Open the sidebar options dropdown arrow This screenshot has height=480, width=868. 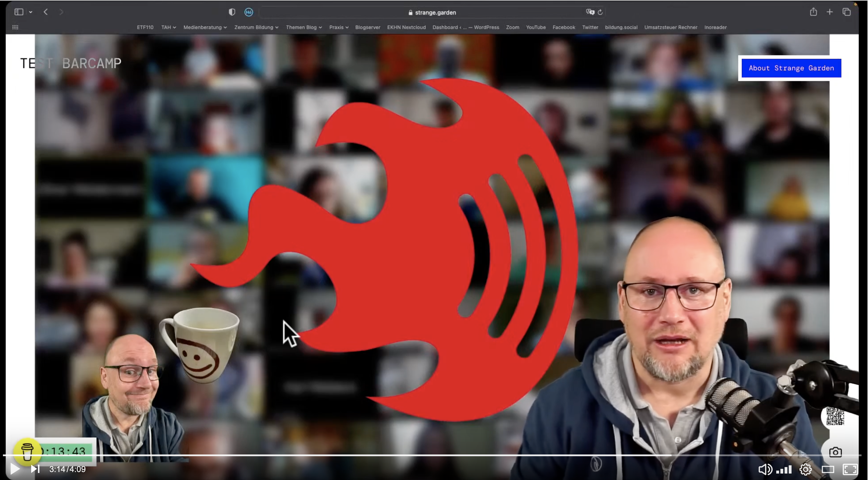click(x=31, y=12)
